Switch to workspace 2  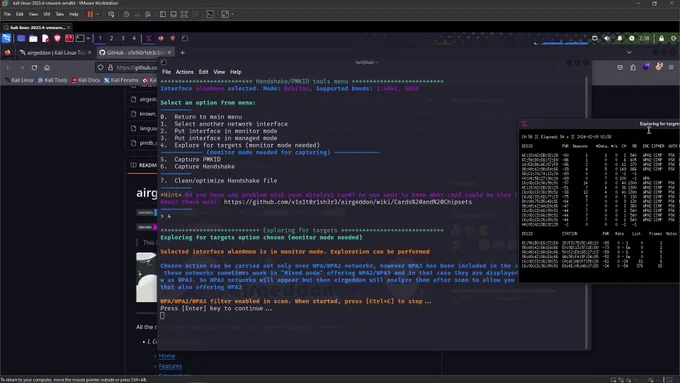point(111,38)
